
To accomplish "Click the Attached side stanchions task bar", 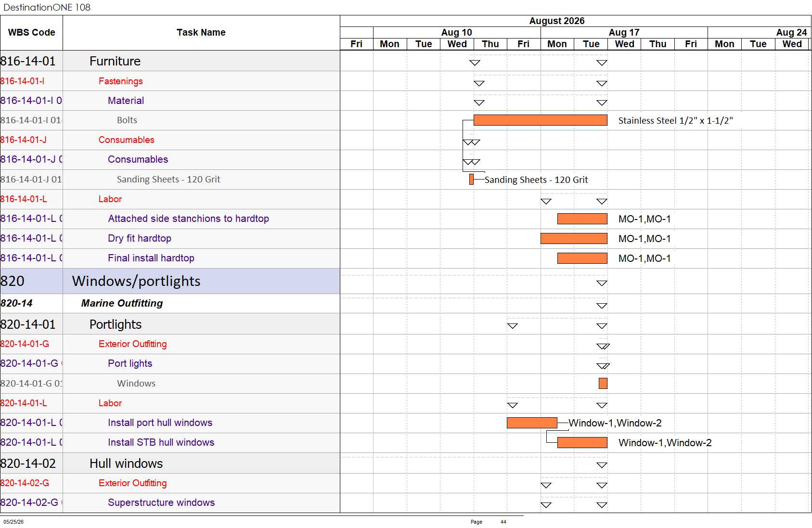I will [582, 219].
